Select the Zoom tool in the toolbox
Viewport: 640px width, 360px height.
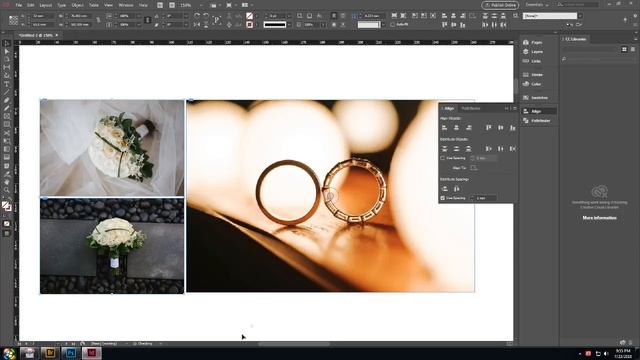coord(7,190)
